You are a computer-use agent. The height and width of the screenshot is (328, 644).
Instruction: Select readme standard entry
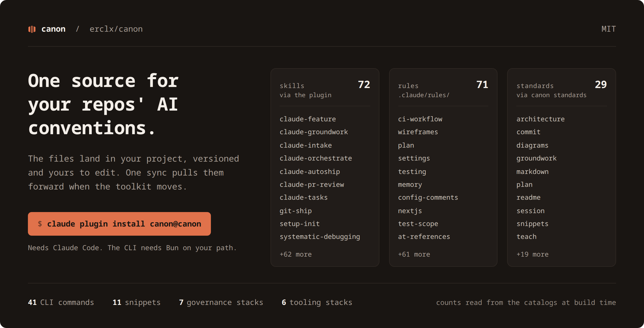[x=528, y=198]
